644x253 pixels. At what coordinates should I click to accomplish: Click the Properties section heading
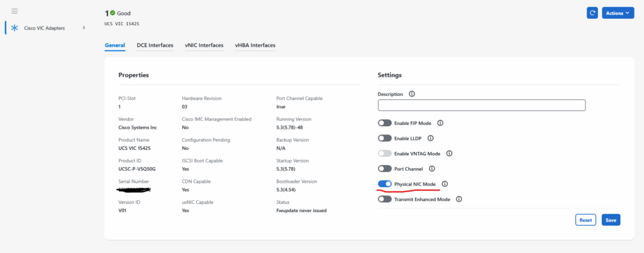[133, 75]
